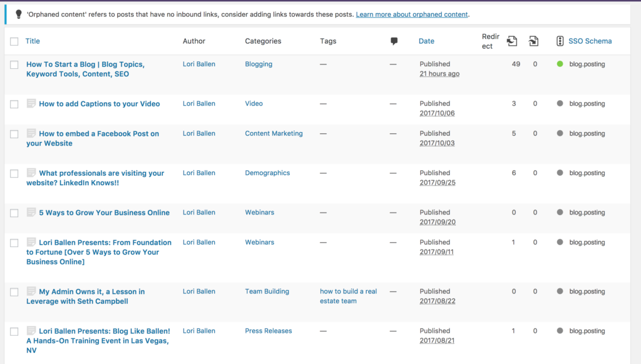Open the Blog Like Ballen post
This screenshot has width=641, height=364.
coord(98,341)
